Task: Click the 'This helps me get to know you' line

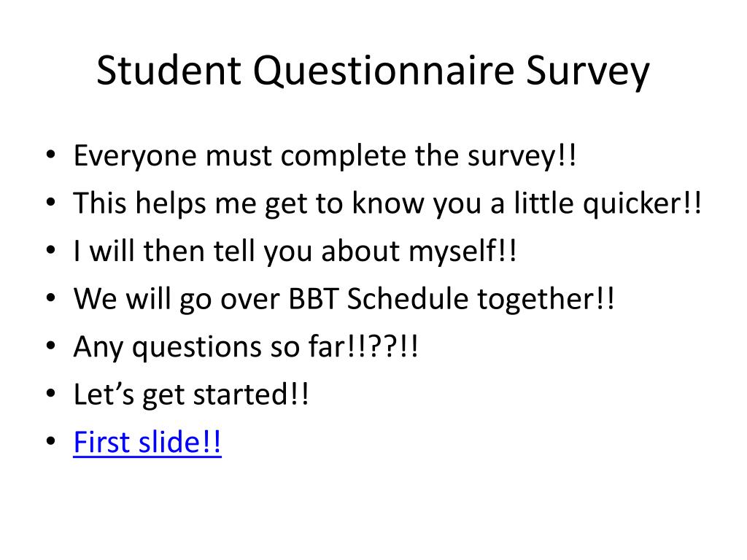Action: coord(387,204)
